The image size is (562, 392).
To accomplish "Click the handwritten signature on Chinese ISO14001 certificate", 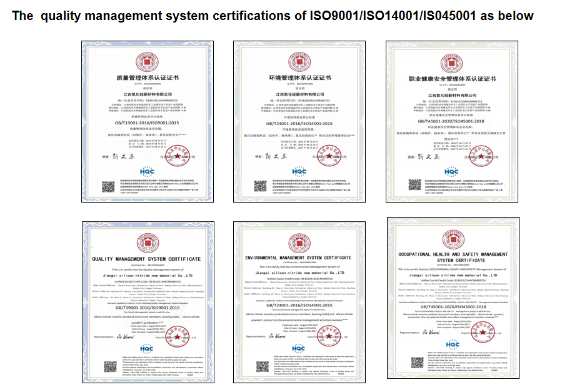I will pos(276,156).
